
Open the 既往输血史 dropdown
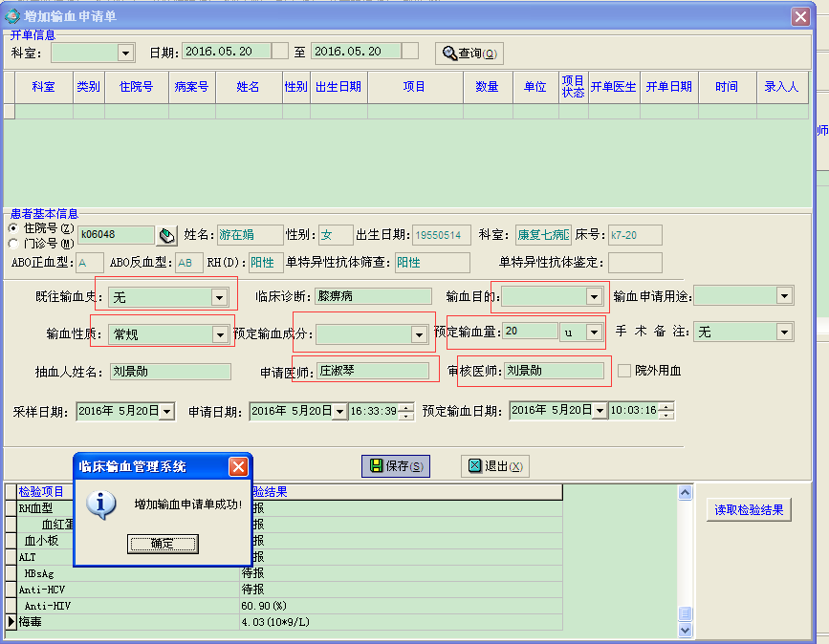(219, 297)
